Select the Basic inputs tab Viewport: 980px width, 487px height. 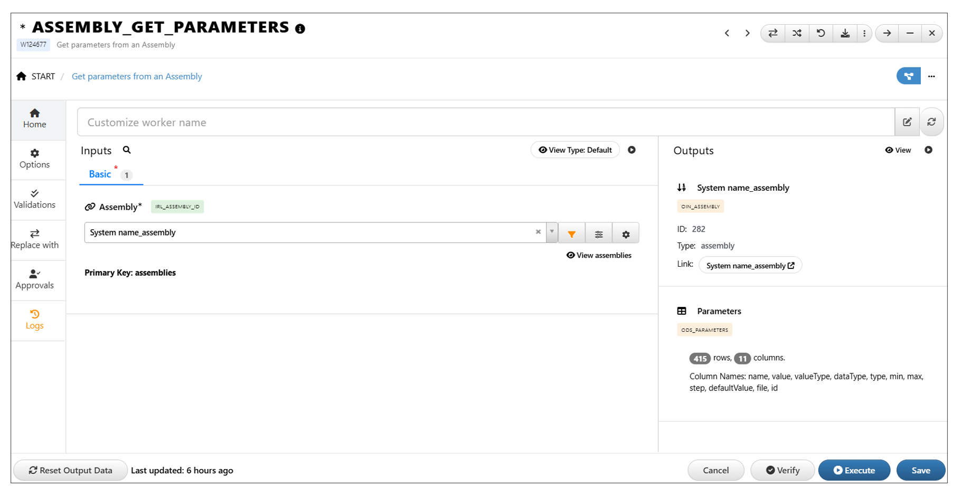100,174
